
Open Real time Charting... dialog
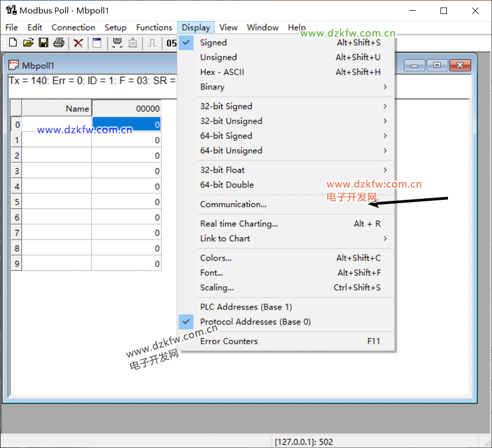click(x=239, y=223)
